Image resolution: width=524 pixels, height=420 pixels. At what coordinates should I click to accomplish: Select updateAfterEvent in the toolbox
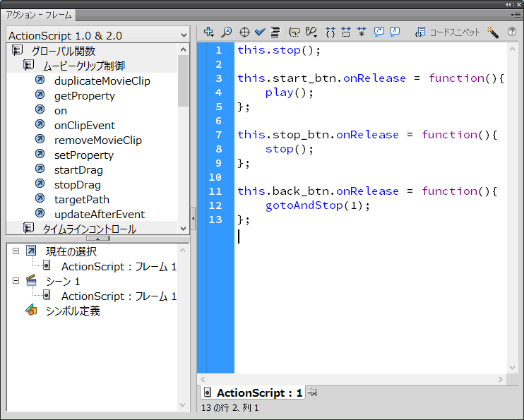[x=100, y=214]
